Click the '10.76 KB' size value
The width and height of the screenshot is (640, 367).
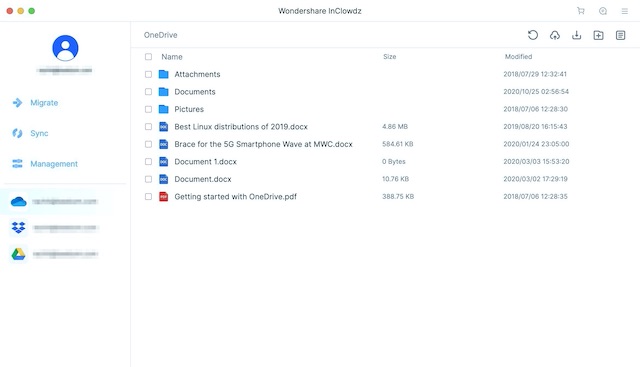point(395,179)
